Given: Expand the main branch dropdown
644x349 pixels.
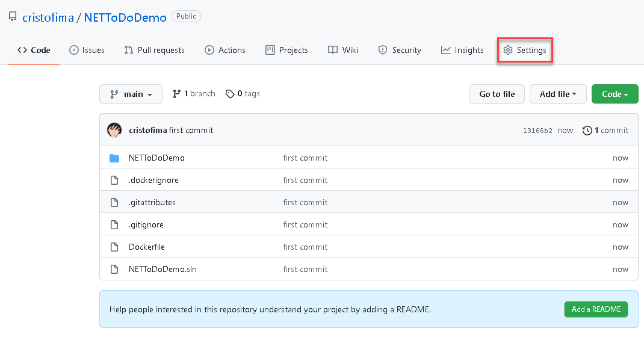Looking at the screenshot, I should click(131, 94).
